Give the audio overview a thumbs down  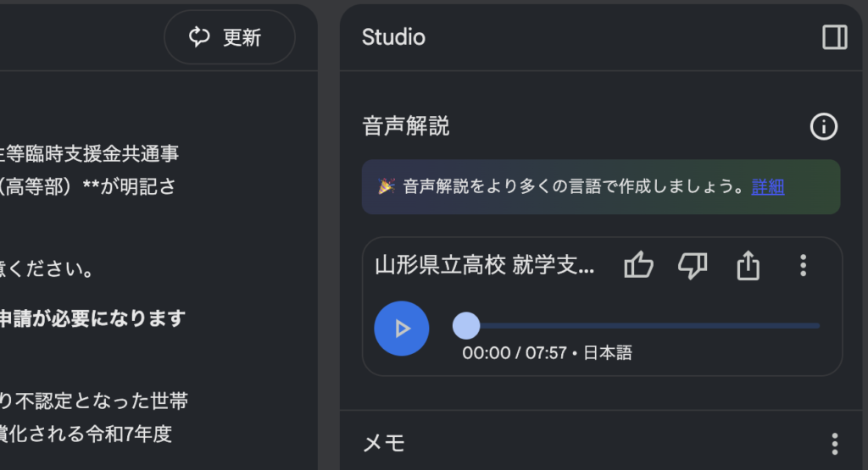pos(693,265)
